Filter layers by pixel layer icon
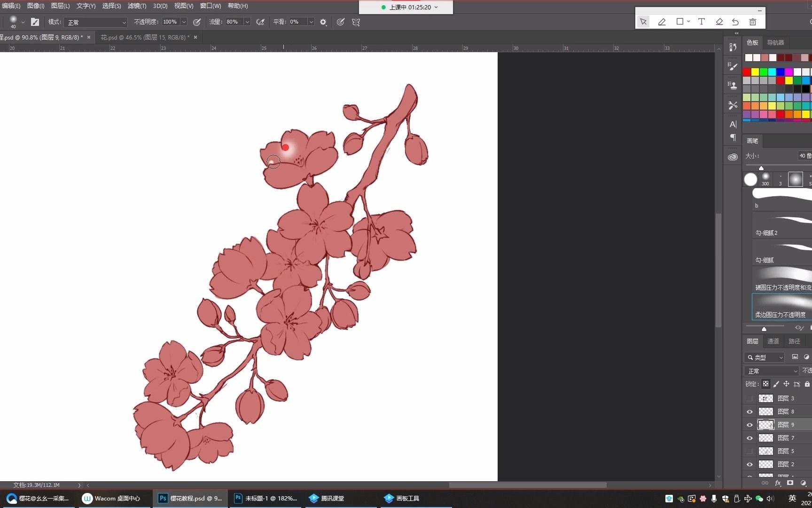The width and height of the screenshot is (812, 508). 795,357
